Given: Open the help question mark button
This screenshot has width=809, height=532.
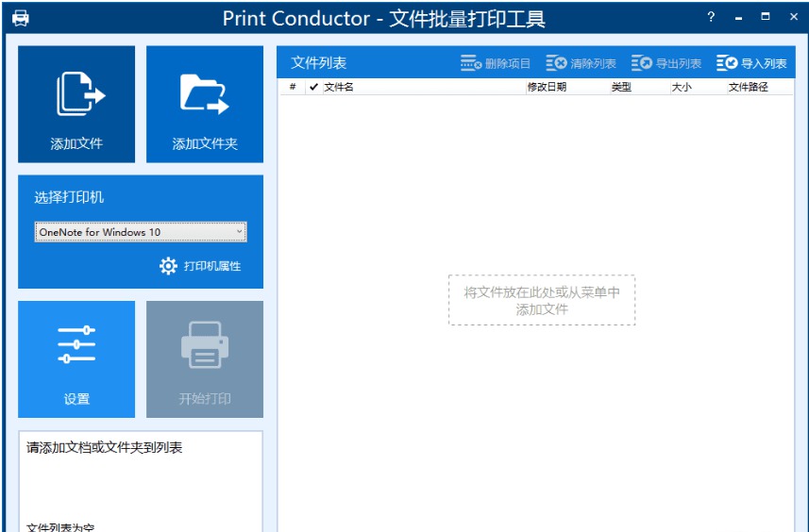Looking at the screenshot, I should pyautogui.click(x=711, y=17).
